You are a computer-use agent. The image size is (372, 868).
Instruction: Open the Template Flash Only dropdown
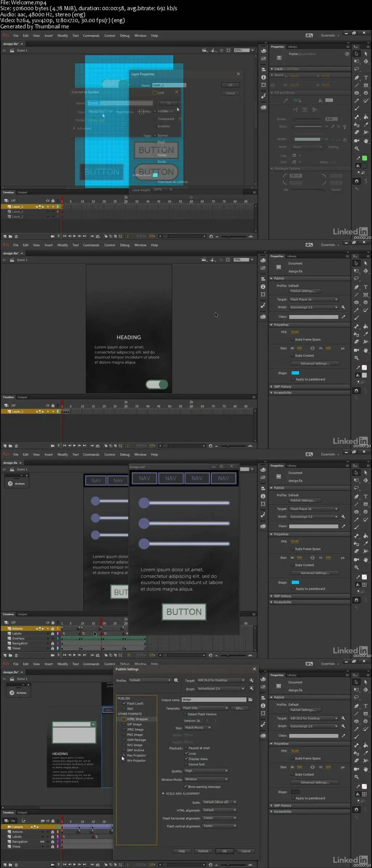[x=205, y=708]
